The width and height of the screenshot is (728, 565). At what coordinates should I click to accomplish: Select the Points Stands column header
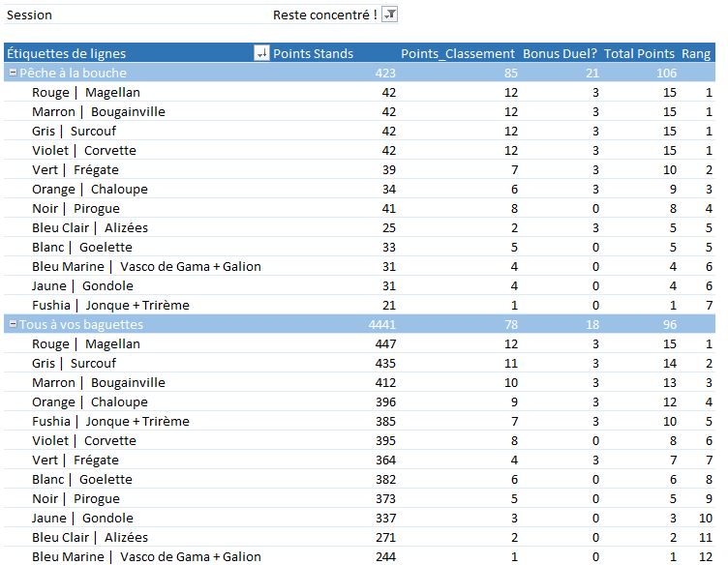pos(314,53)
